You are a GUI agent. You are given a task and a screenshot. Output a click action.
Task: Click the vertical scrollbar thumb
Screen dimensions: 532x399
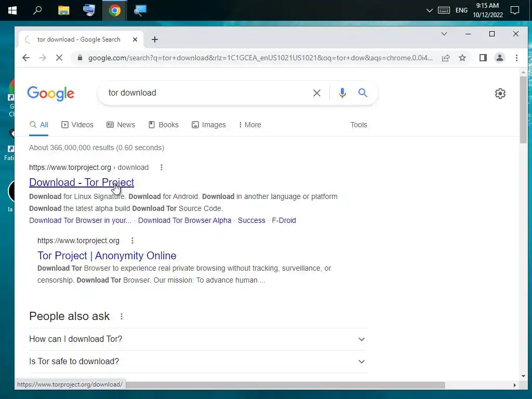[523, 110]
